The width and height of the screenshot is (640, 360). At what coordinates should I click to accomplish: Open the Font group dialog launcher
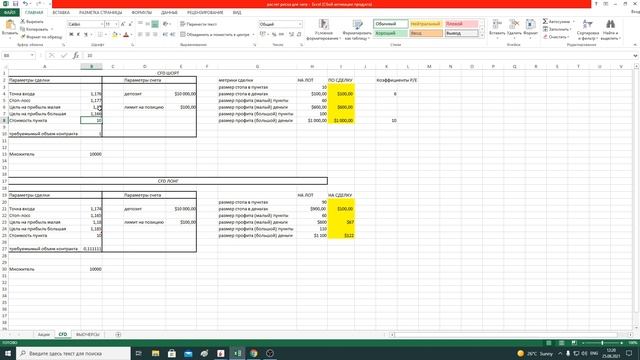pyautogui.click(x=133, y=45)
